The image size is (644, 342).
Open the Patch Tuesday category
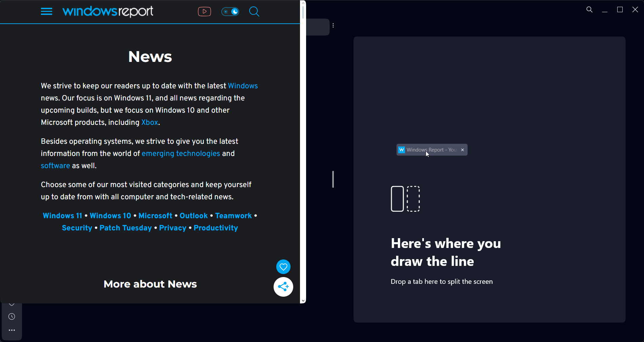tap(126, 228)
